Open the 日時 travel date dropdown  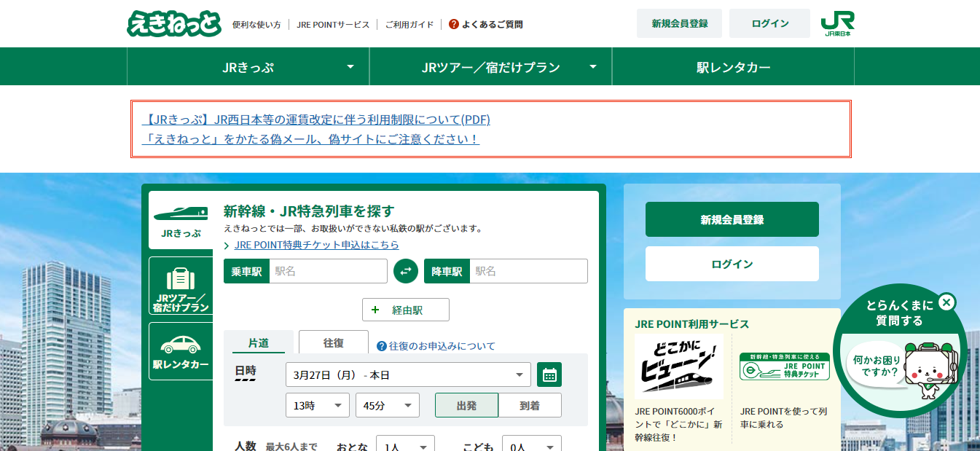click(x=408, y=374)
